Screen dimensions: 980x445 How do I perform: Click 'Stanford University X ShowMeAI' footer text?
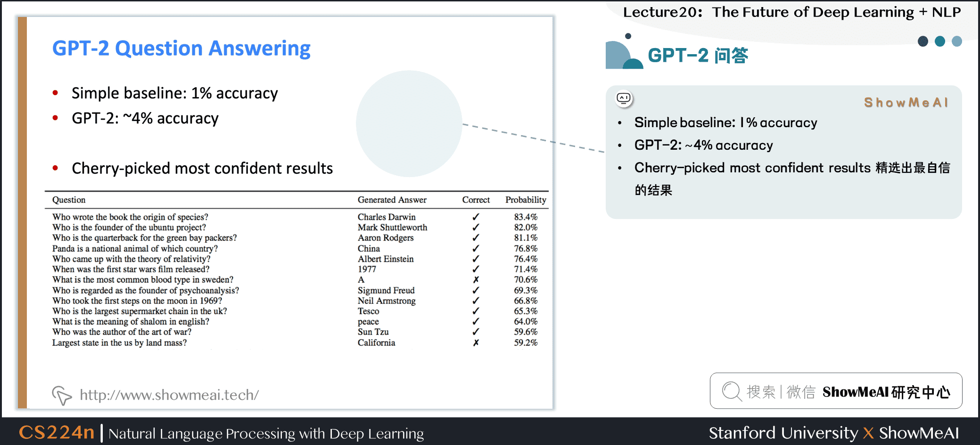click(834, 433)
